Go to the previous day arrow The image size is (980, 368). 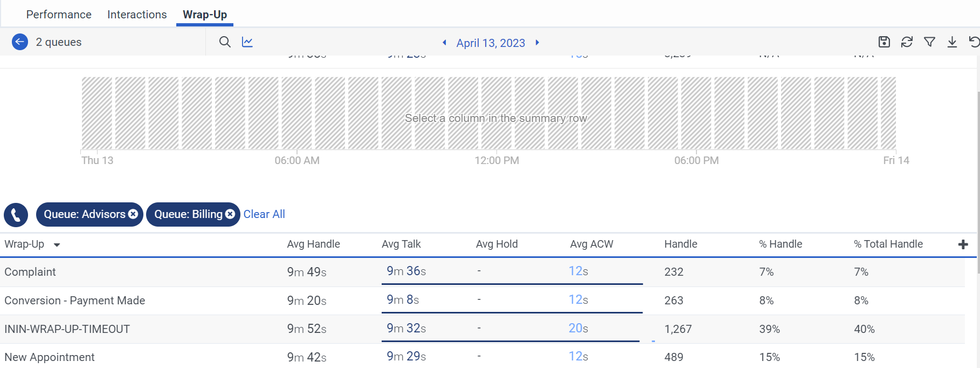click(x=444, y=43)
